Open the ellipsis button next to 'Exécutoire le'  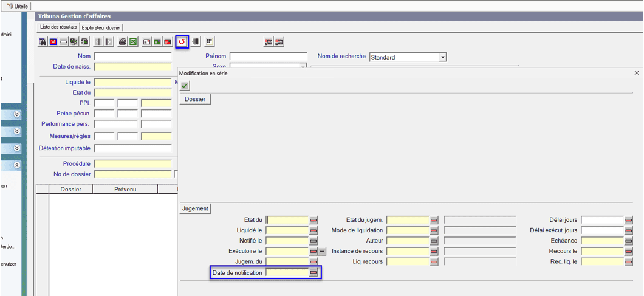(x=322, y=251)
